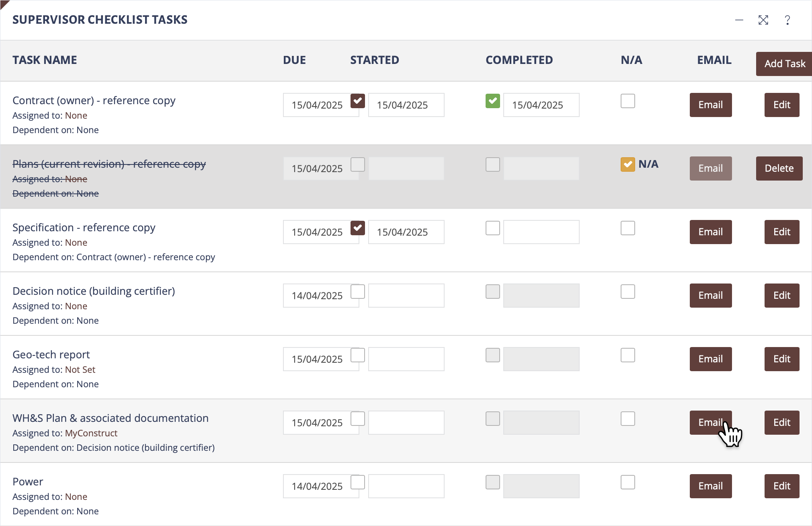Click due date field for Decision notice
Screen dimensions: 812x526
point(317,296)
